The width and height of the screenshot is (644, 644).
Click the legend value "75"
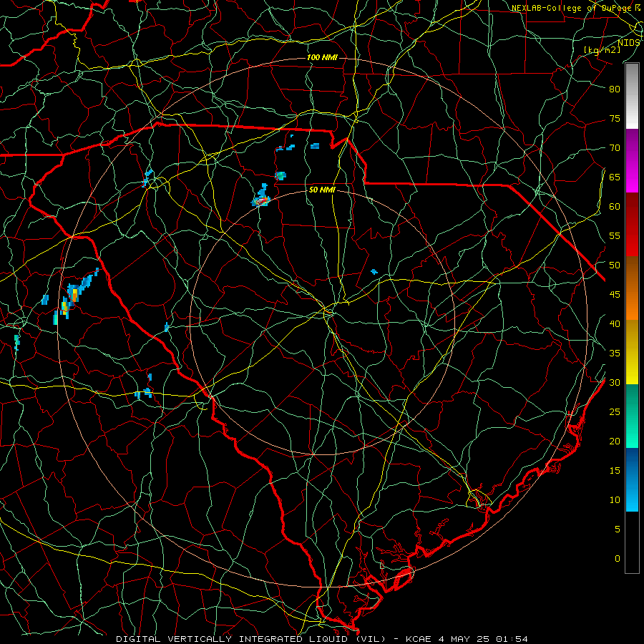point(615,118)
